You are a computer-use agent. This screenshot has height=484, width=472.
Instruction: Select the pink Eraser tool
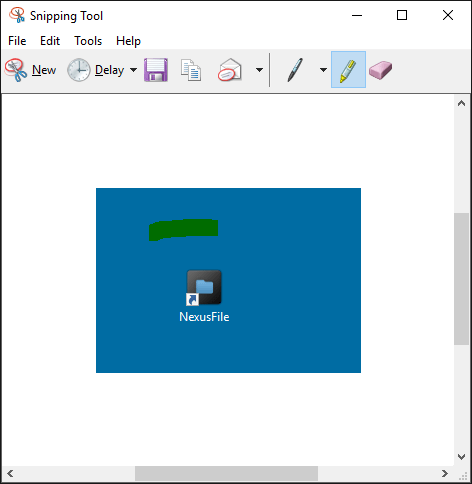pos(381,70)
